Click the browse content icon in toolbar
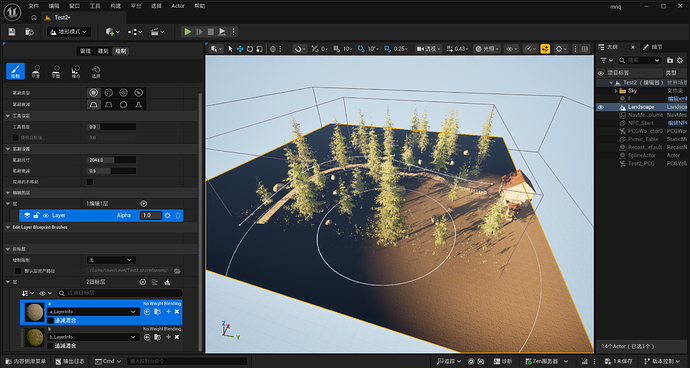Viewport: 690px width, 368px height. tap(29, 32)
